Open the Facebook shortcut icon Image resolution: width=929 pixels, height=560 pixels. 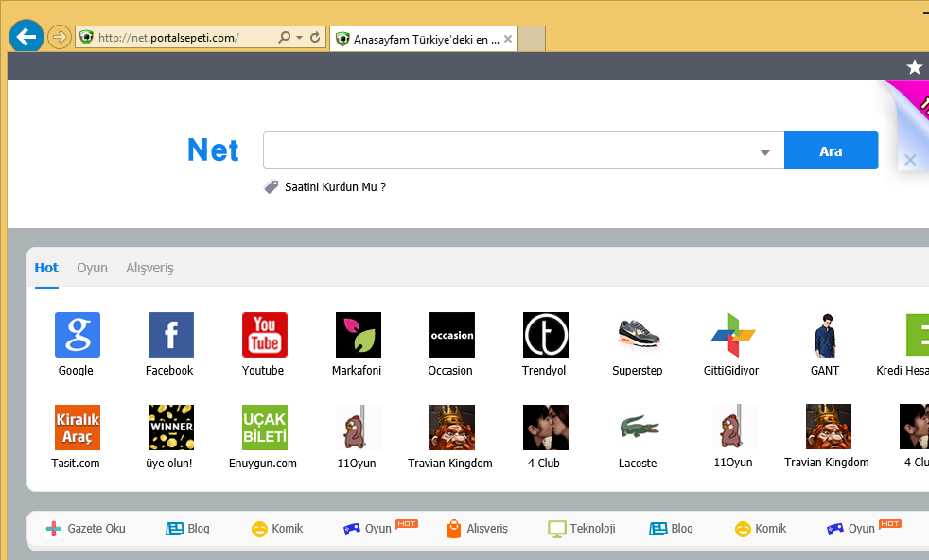(x=170, y=335)
